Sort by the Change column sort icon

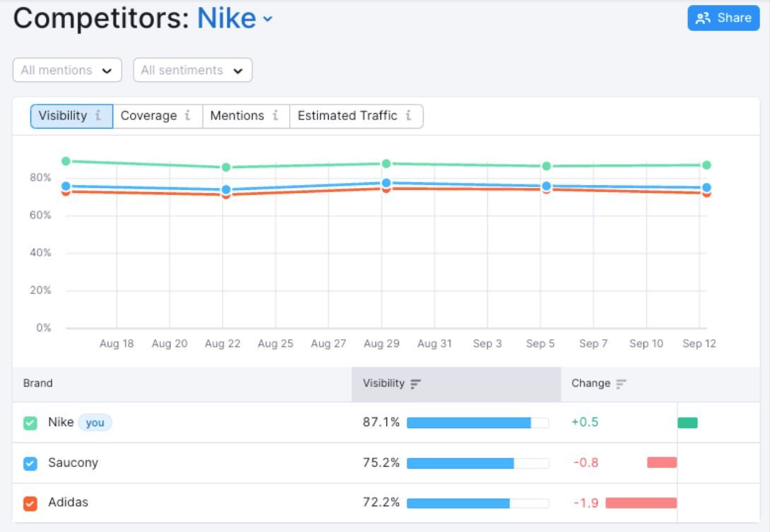click(x=622, y=384)
